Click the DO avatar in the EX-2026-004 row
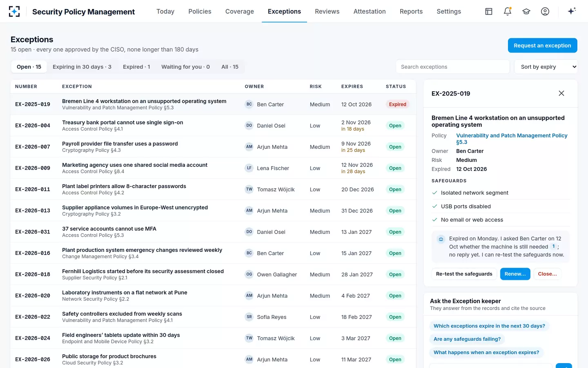This screenshot has width=588, height=368. click(x=249, y=126)
